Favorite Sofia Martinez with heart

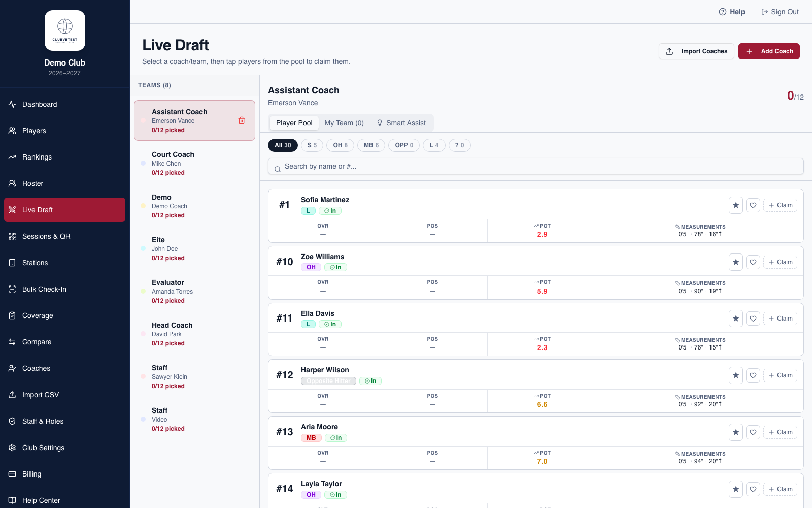pyautogui.click(x=753, y=205)
